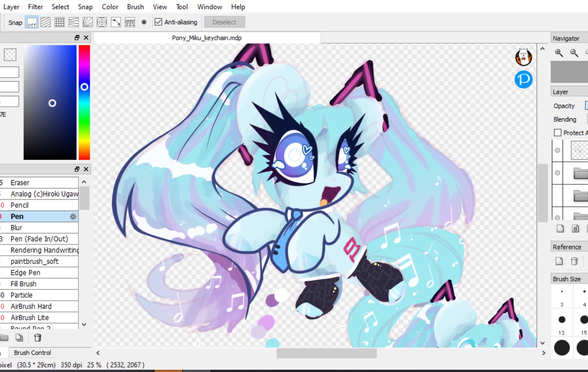Select the curve snap guide
588x372 pixels.
(116, 22)
